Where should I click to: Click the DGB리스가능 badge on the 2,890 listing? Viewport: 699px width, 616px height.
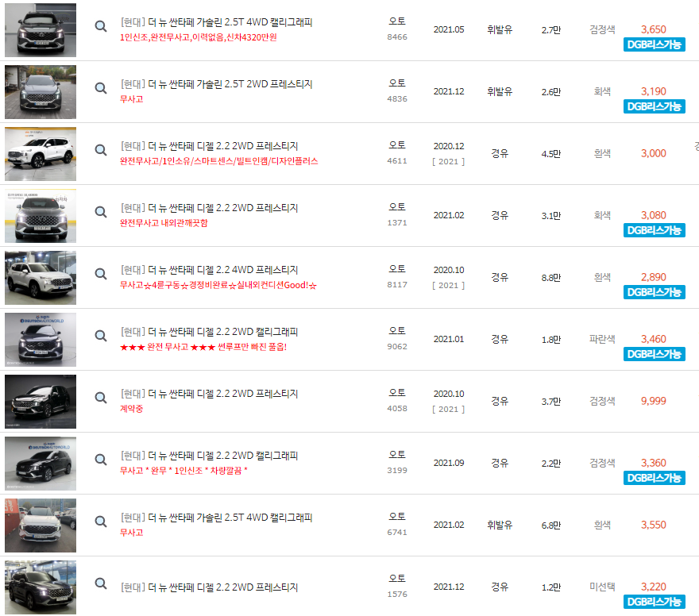tap(653, 294)
